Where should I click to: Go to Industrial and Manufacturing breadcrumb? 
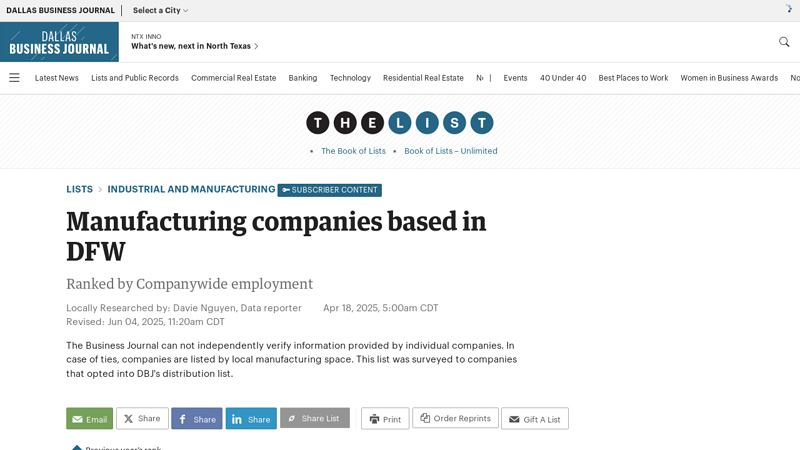[x=191, y=189]
